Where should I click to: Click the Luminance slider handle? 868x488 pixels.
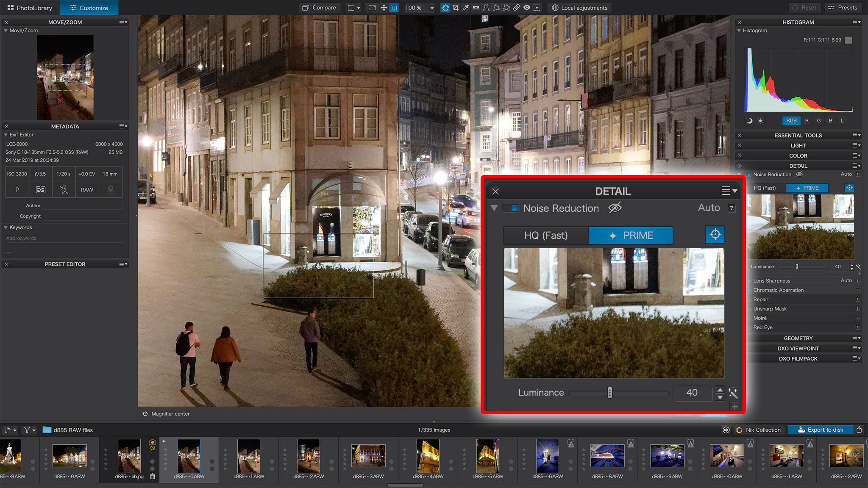(x=610, y=393)
